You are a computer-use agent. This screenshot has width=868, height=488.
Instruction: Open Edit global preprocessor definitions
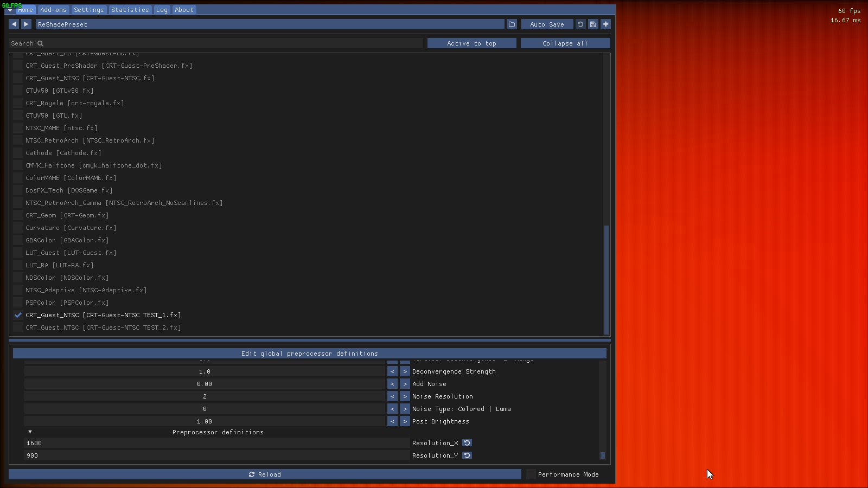click(x=309, y=354)
